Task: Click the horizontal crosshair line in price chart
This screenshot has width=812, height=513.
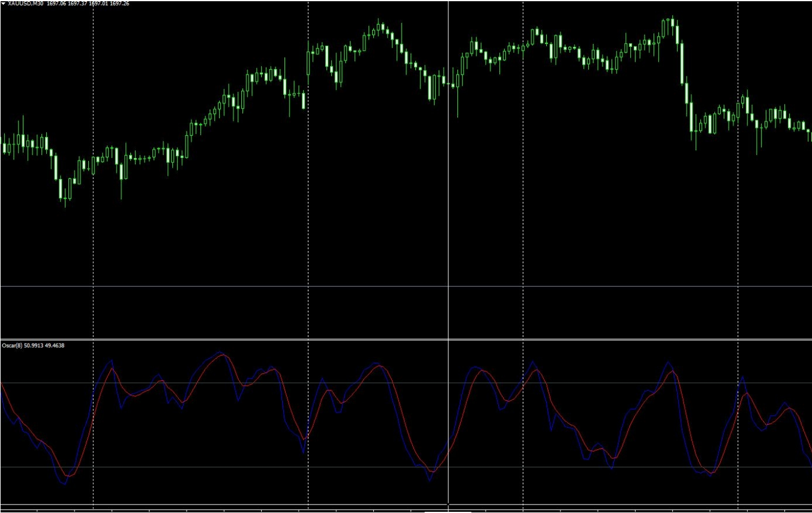Action: tap(240, 287)
